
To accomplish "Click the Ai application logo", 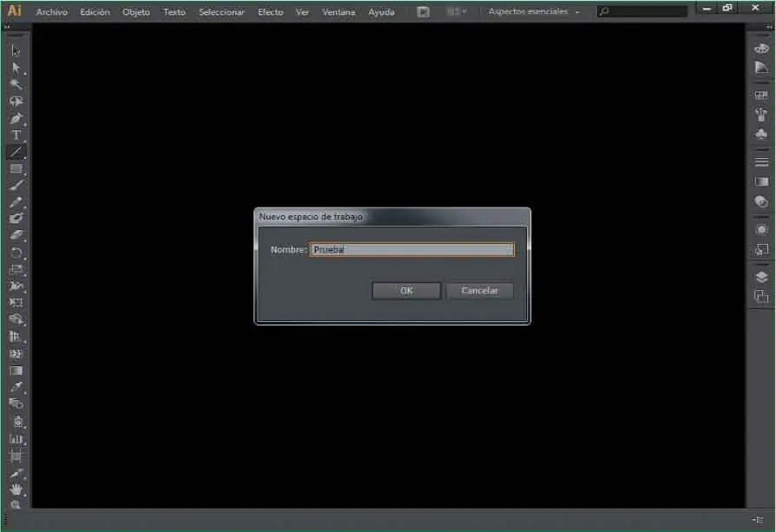I will pos(15,11).
